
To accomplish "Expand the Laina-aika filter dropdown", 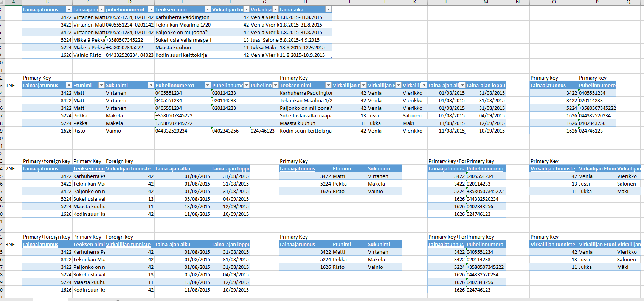I will [x=328, y=9].
